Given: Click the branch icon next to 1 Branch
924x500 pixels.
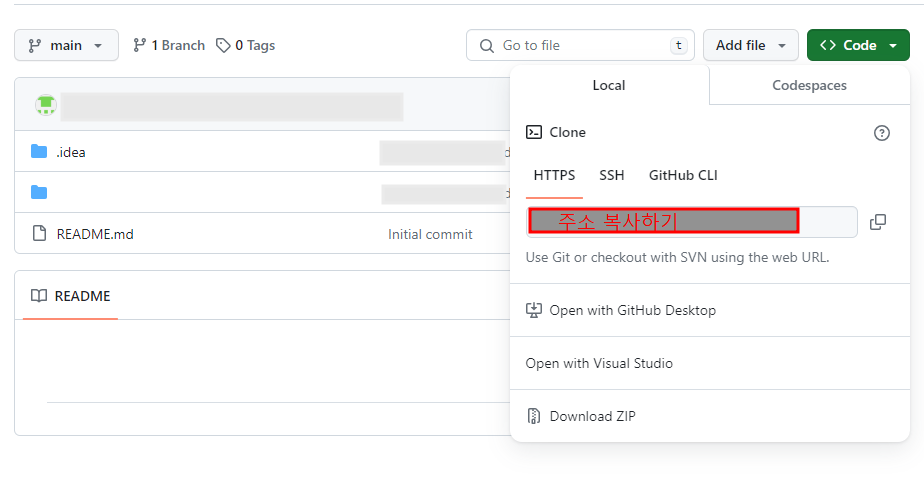Looking at the screenshot, I should (x=139, y=45).
